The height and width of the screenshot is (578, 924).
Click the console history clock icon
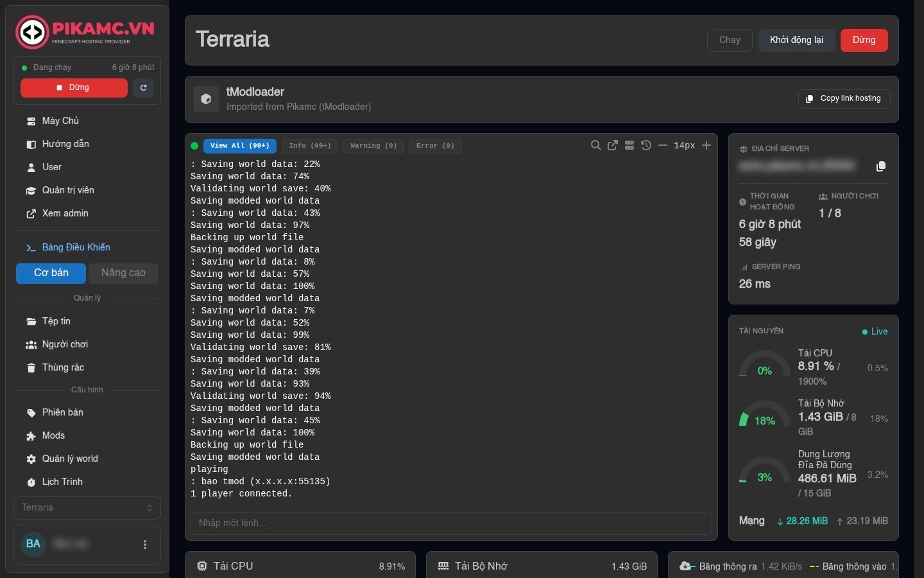click(646, 146)
